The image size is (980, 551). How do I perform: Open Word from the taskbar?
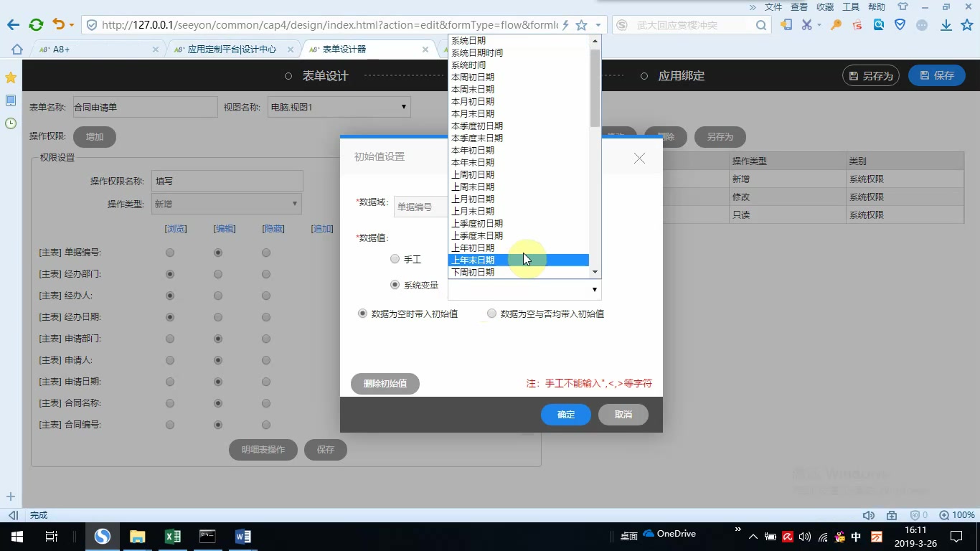[242, 537]
